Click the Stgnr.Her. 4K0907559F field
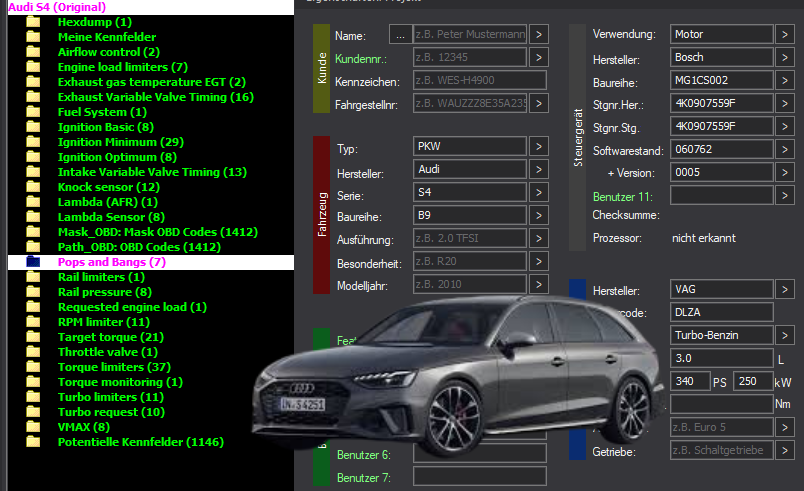The image size is (804, 491). (722, 104)
